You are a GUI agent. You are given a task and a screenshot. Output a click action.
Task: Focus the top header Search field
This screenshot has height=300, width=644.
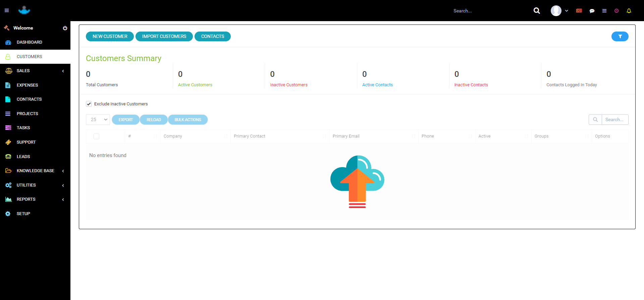[490, 11]
